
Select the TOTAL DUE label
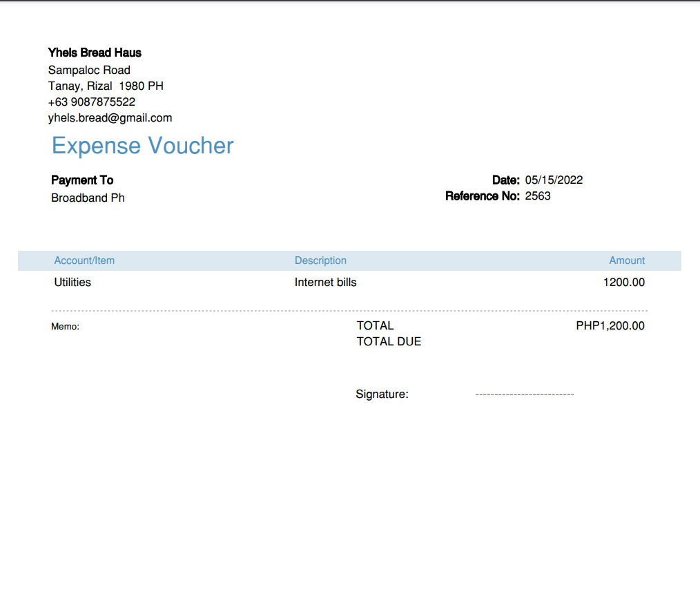389,342
